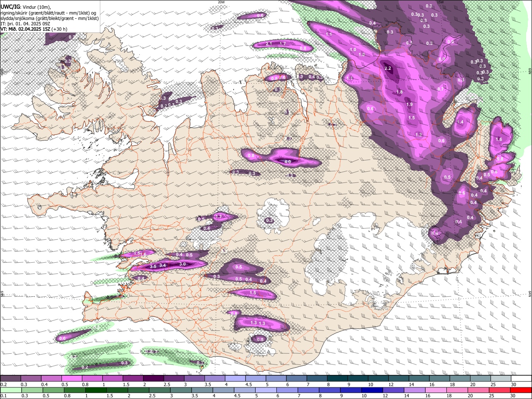Select the darkest green 1–1.5 rain swatch

click(x=96, y=390)
